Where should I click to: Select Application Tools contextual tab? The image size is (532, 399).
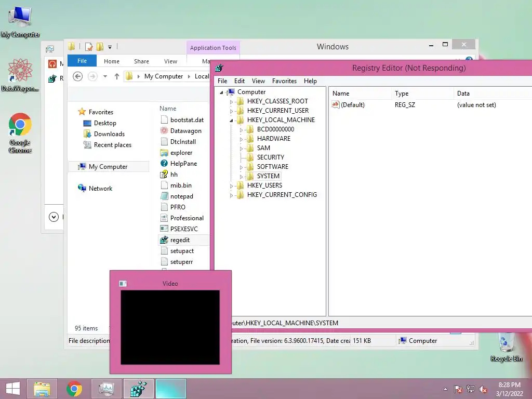(x=213, y=48)
